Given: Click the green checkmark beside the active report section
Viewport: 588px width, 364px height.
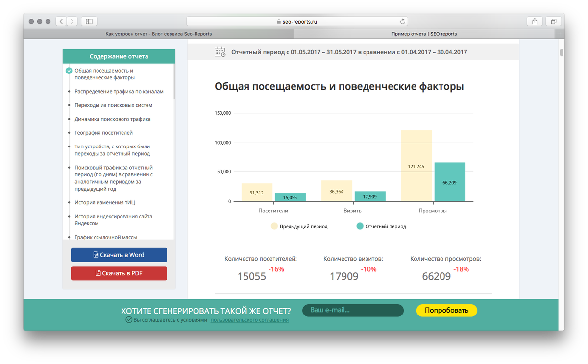Looking at the screenshot, I should 69,70.
